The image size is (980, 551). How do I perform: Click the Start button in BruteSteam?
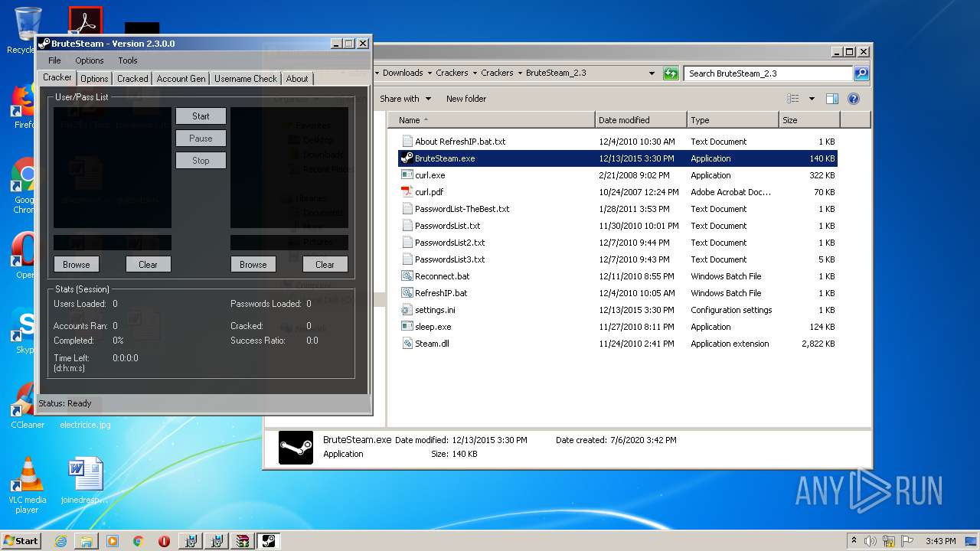[201, 116]
